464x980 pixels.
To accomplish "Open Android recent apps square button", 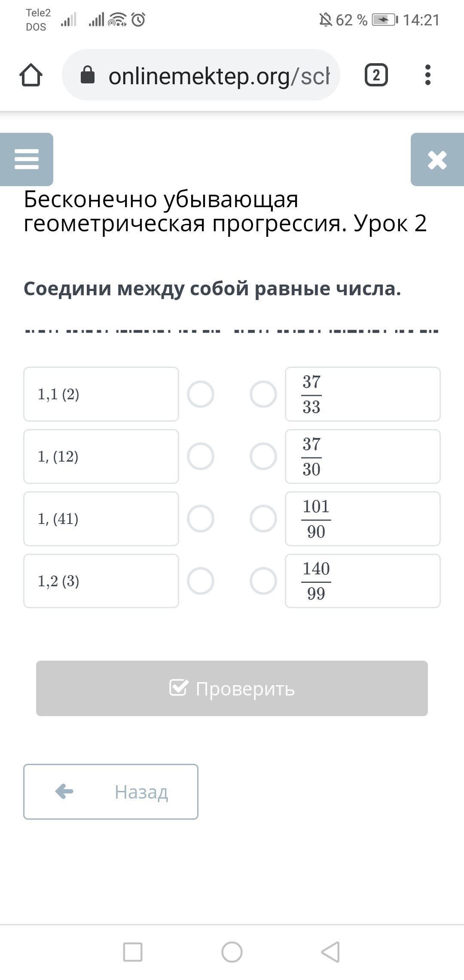I will click(133, 952).
